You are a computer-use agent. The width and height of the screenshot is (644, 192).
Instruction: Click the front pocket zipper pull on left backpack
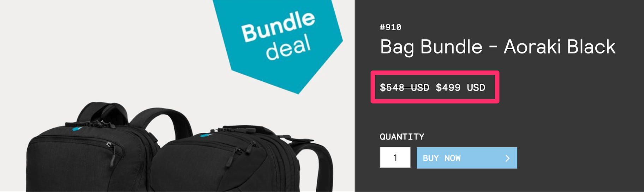tap(112, 154)
